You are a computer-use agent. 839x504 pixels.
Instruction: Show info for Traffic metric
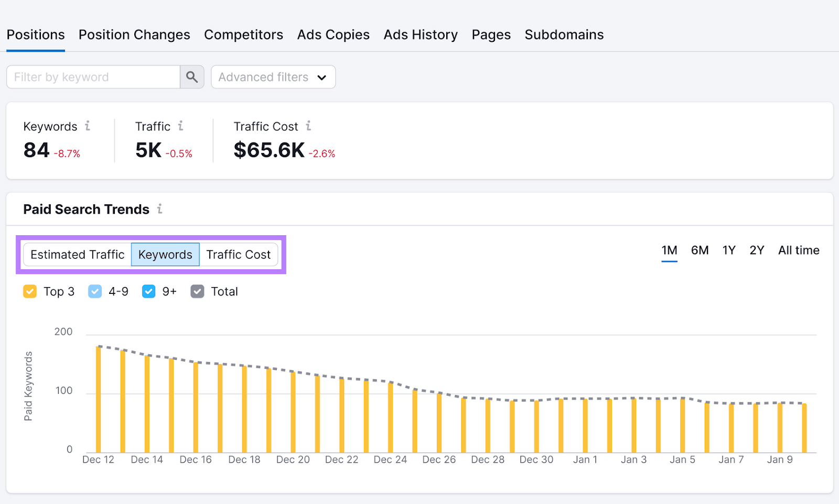(180, 126)
